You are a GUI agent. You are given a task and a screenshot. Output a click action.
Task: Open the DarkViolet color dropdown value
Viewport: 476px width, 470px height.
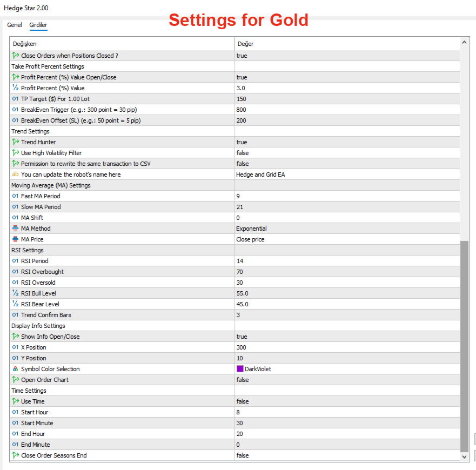point(258,369)
